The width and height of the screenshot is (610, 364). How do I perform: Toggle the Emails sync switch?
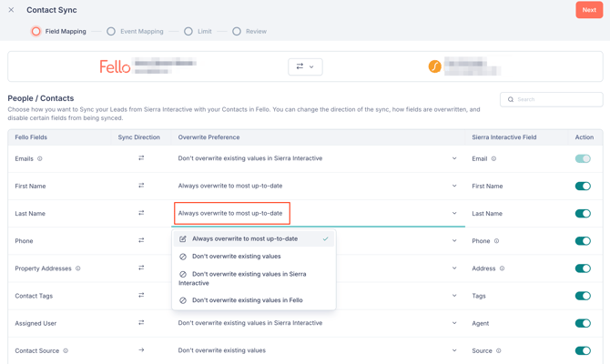click(x=583, y=158)
